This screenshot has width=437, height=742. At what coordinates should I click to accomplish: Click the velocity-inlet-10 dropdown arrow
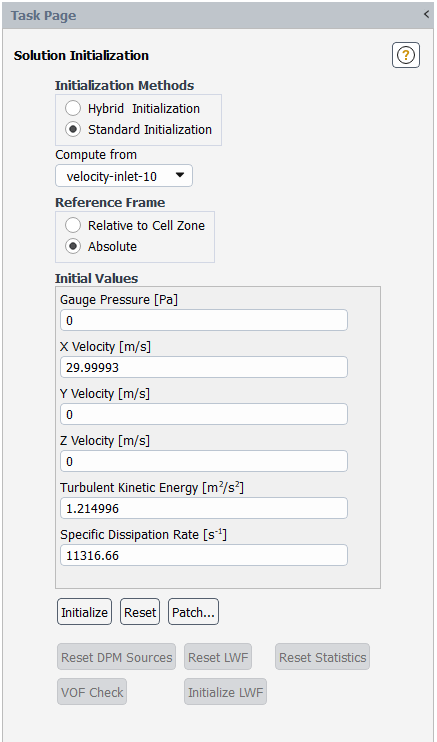coord(179,176)
